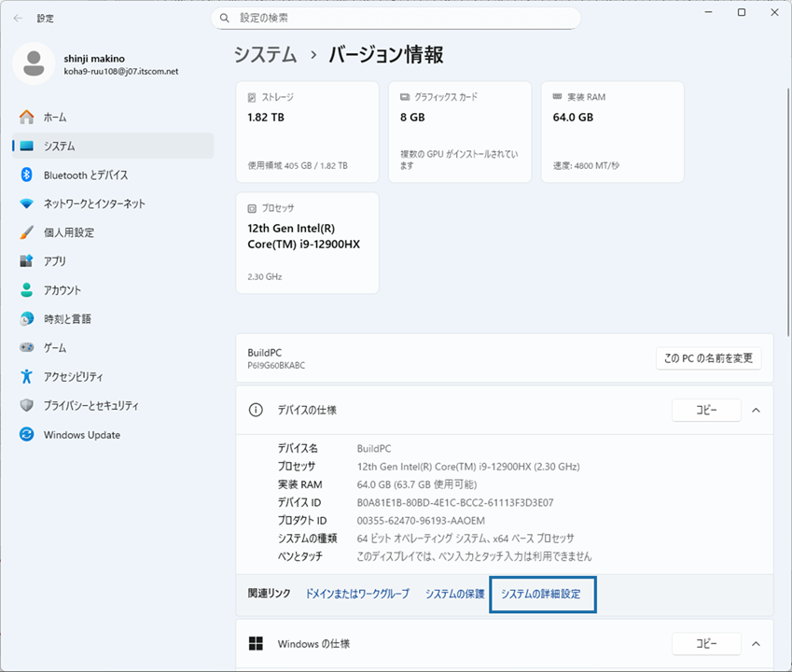Screen dimensions: 792x672
Task: Click the RAM icon on 実装 RAM card
Action: pyautogui.click(x=557, y=96)
